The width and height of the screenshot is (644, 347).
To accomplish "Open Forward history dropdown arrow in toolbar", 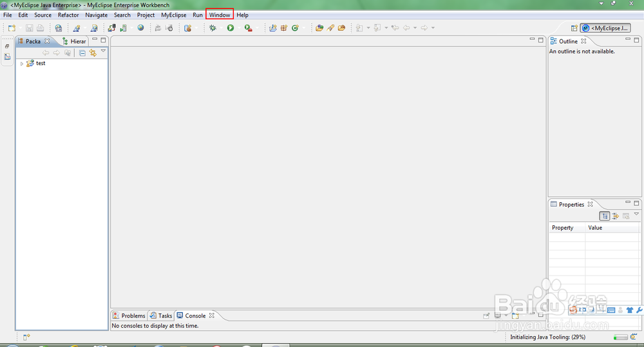I will click(x=433, y=28).
